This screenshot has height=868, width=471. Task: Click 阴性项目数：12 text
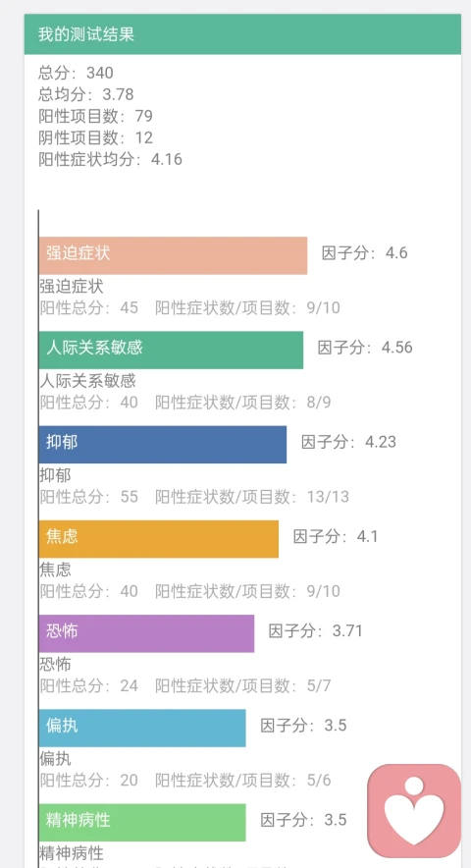95,137
